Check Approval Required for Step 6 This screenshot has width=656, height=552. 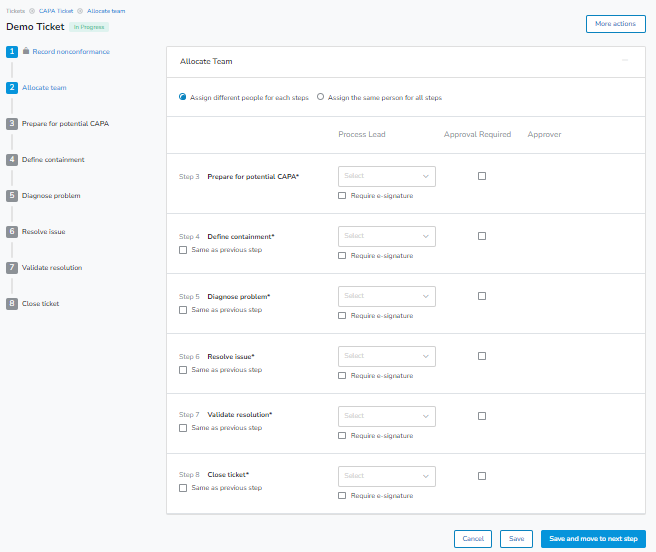(482, 356)
